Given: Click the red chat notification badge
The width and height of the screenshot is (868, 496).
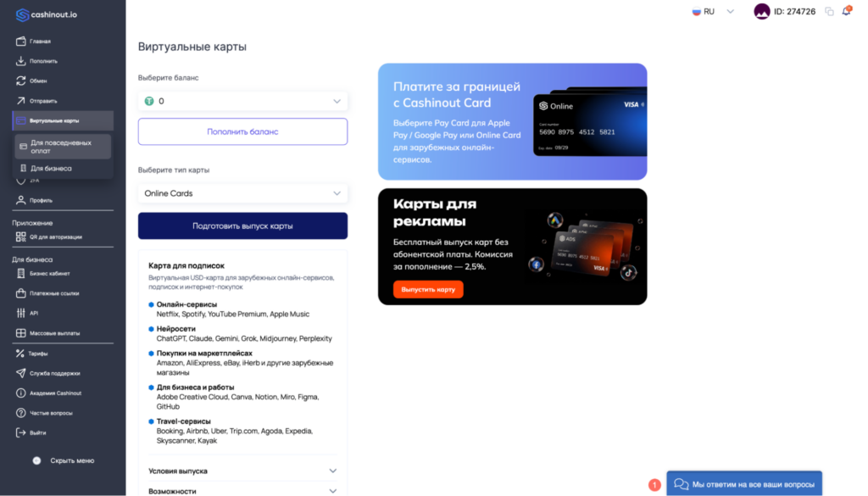Looking at the screenshot, I should click(654, 485).
